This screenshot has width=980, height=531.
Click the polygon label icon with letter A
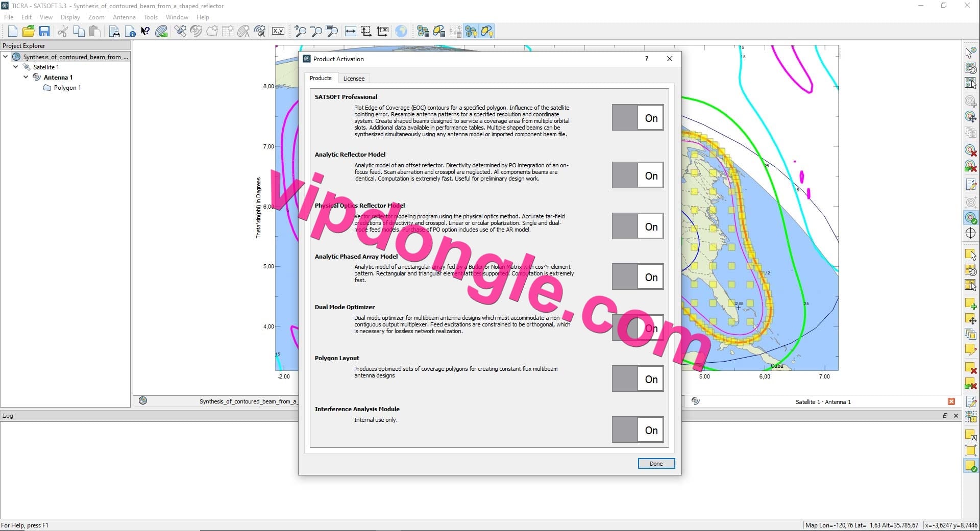(x=970, y=435)
